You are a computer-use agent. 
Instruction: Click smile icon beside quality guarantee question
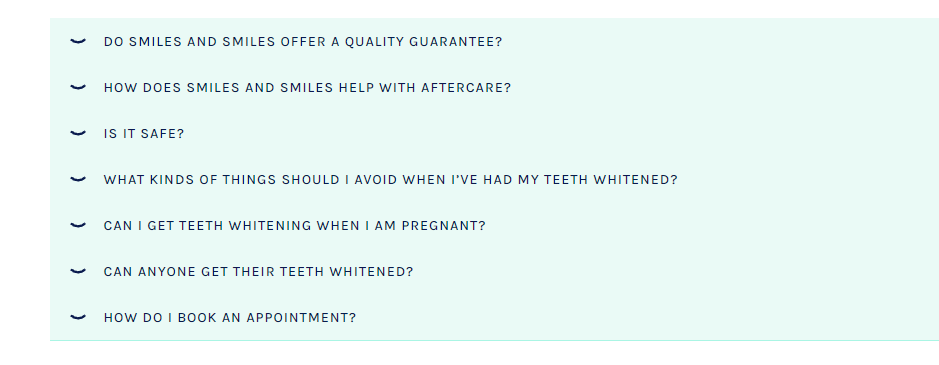78,41
